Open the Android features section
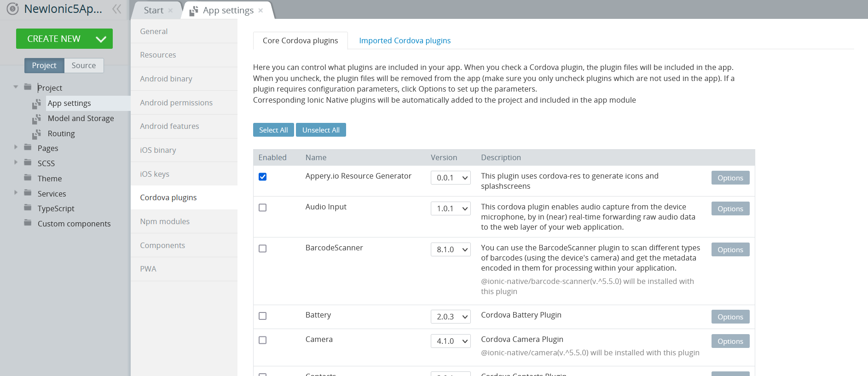868x376 pixels. coord(184,126)
